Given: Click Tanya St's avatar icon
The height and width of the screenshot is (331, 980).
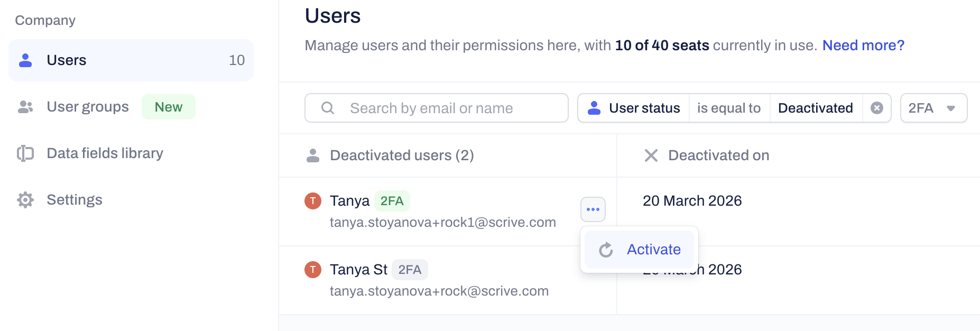Looking at the screenshot, I should point(313,270).
